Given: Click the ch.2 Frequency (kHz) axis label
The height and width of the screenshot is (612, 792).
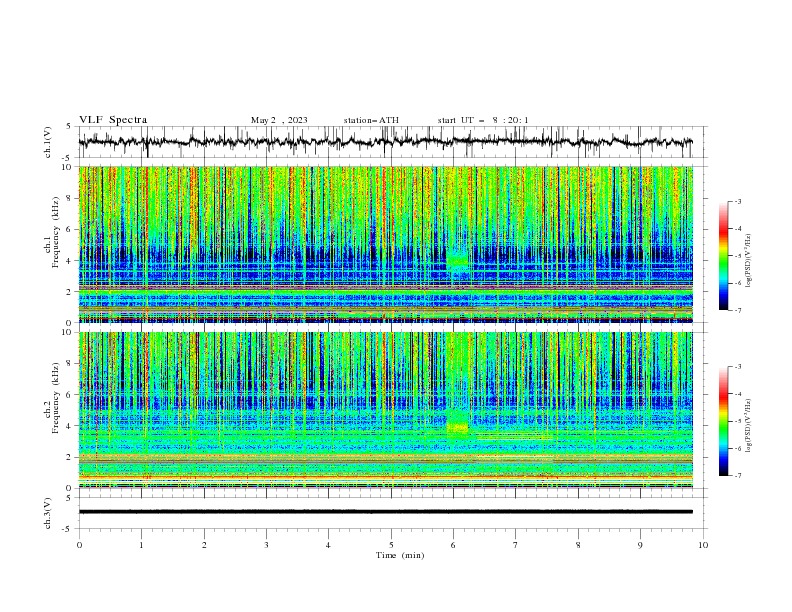Looking at the screenshot, I should click(x=53, y=398).
